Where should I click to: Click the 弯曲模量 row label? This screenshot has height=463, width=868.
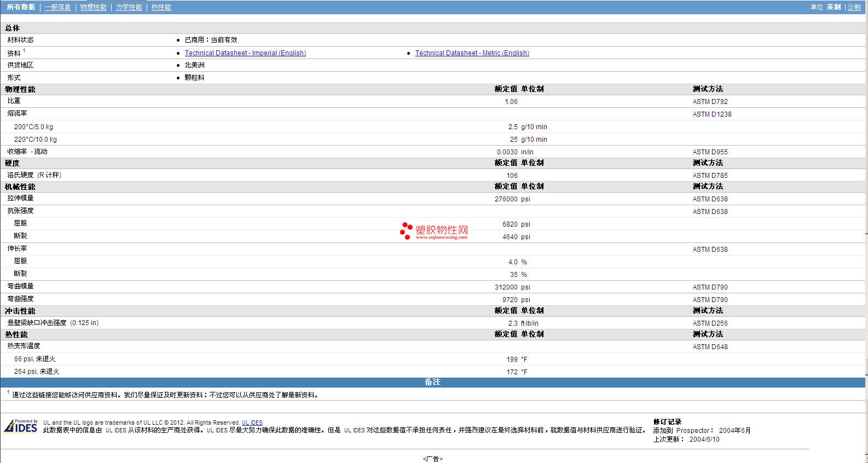pyautogui.click(x=20, y=287)
